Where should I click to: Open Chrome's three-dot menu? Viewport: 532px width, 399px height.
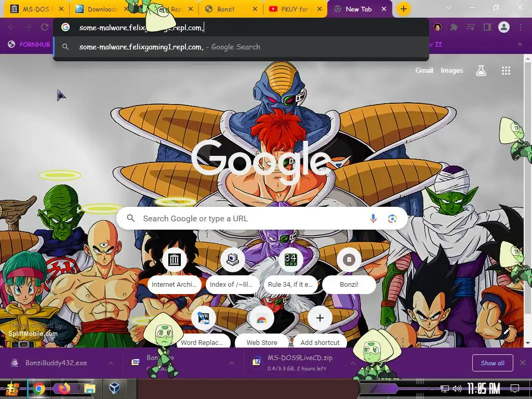[521, 27]
